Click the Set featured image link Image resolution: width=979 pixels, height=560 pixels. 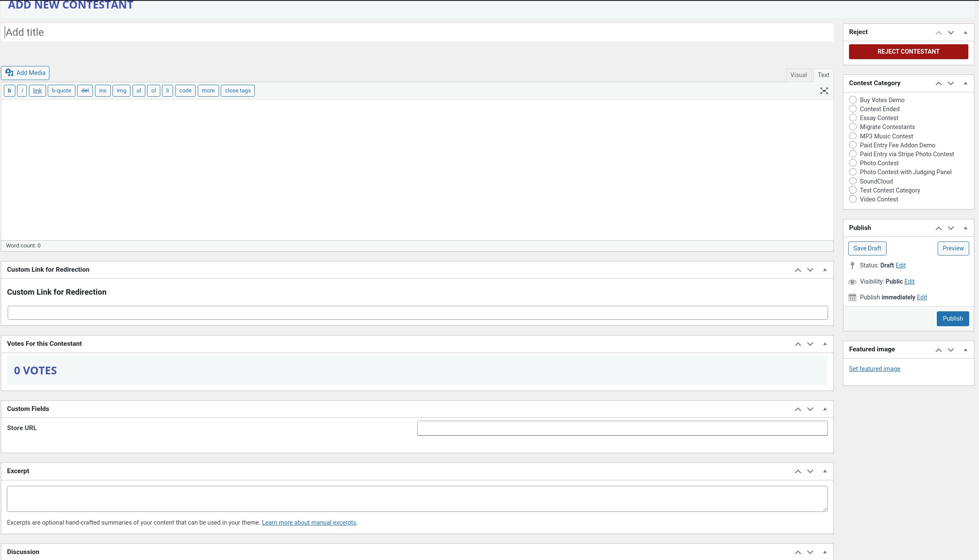[874, 369]
